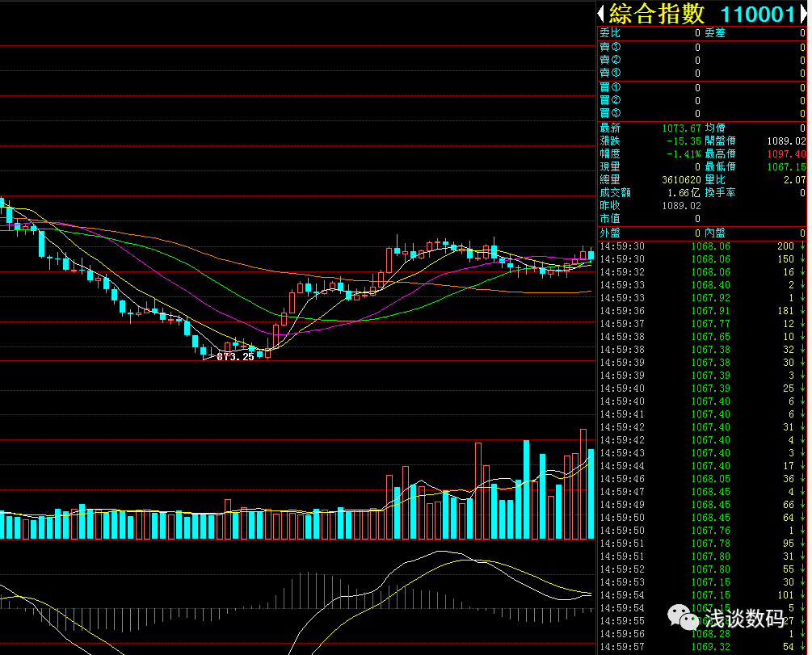Viewport: 812px width, 655px height.
Task: Select the 14:59:50 tick at 1067.76
Action: pos(702,531)
